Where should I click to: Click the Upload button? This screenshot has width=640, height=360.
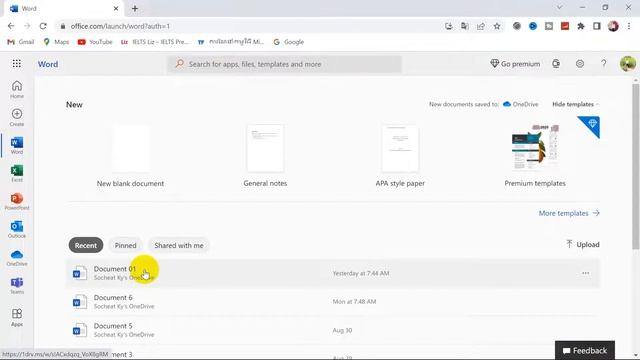click(x=582, y=244)
